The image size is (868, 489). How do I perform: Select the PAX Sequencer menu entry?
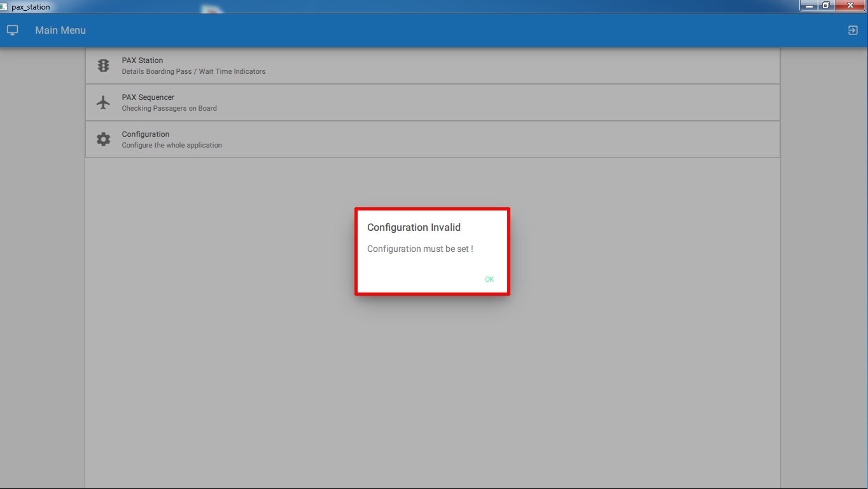[432, 102]
